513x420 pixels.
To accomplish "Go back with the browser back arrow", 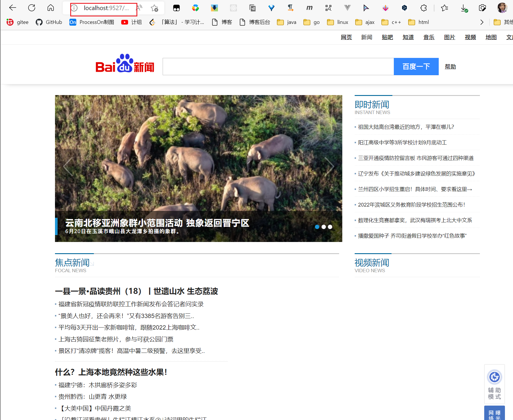I will [x=13, y=8].
